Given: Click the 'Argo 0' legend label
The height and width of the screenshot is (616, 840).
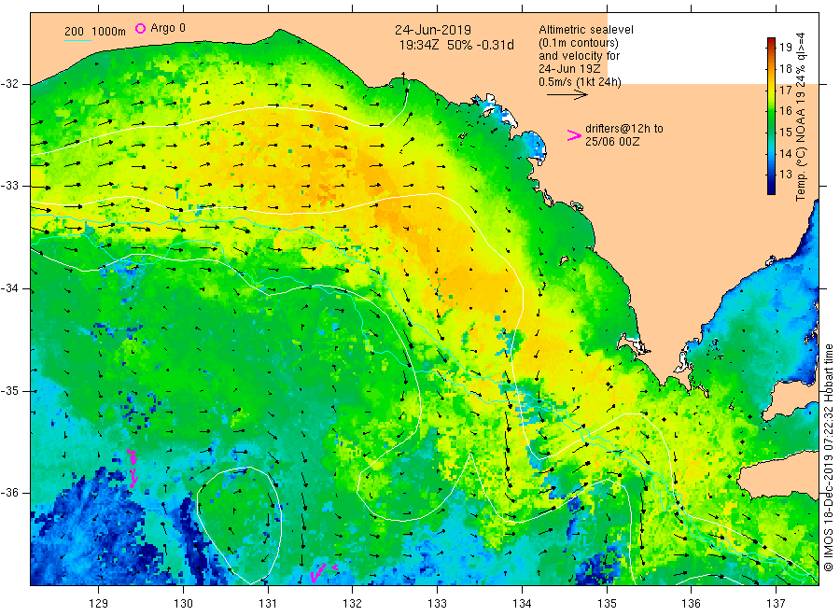Looking at the screenshot, I should (168, 28).
